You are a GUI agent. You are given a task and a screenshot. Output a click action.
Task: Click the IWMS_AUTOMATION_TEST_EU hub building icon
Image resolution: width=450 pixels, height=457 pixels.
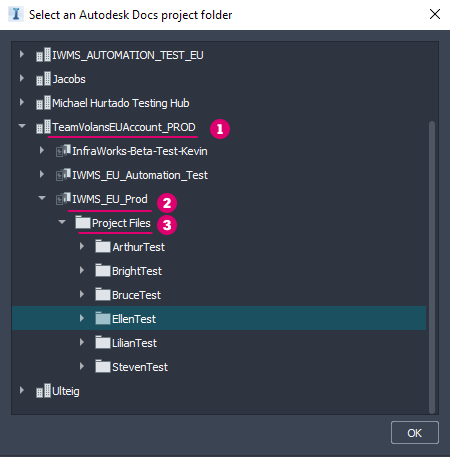tap(43, 55)
